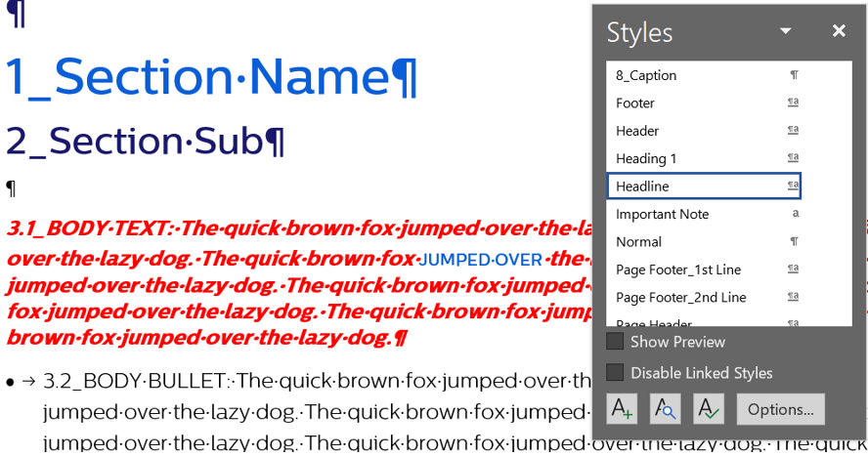
Task: Select the Headline style entry
Action: [642, 187]
